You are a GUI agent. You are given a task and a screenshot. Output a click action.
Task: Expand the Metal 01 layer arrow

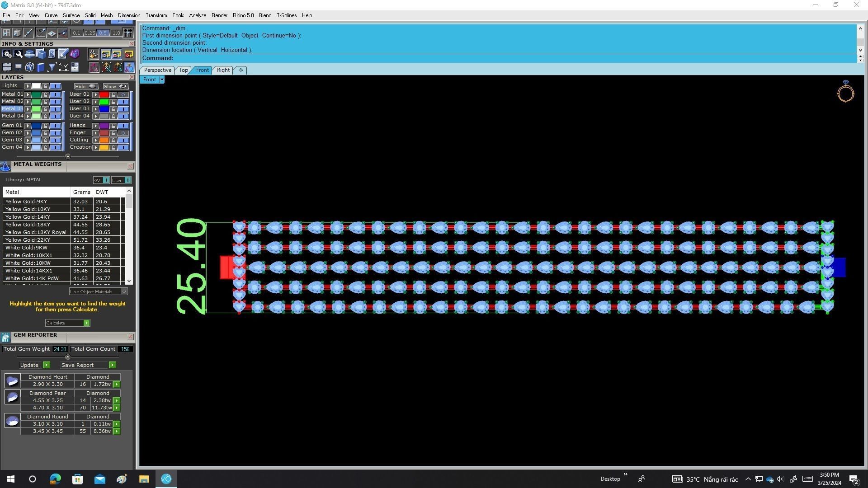tap(28, 94)
